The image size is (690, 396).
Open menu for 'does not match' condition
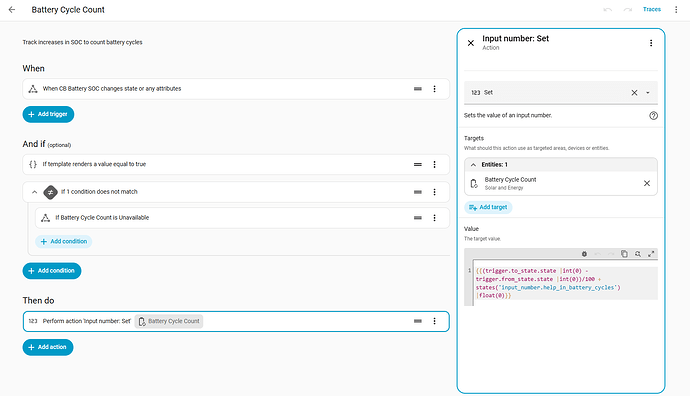(x=434, y=192)
